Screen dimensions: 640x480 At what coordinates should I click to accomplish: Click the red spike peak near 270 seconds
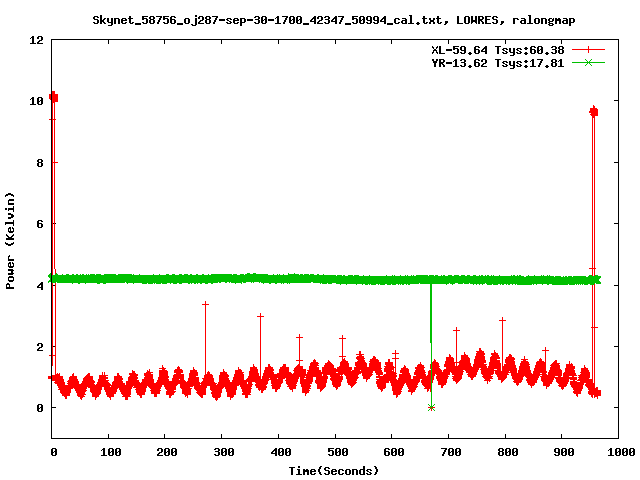[x=205, y=304]
